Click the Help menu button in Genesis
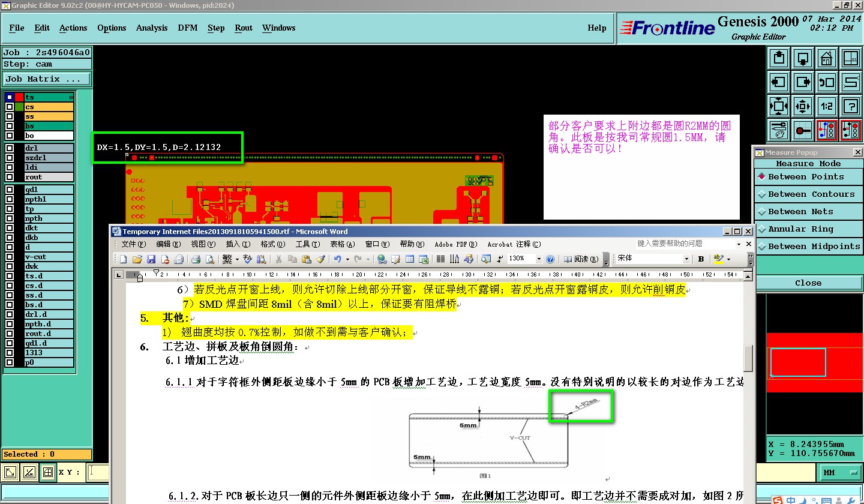Screen dimensions: 864x504 596,28
